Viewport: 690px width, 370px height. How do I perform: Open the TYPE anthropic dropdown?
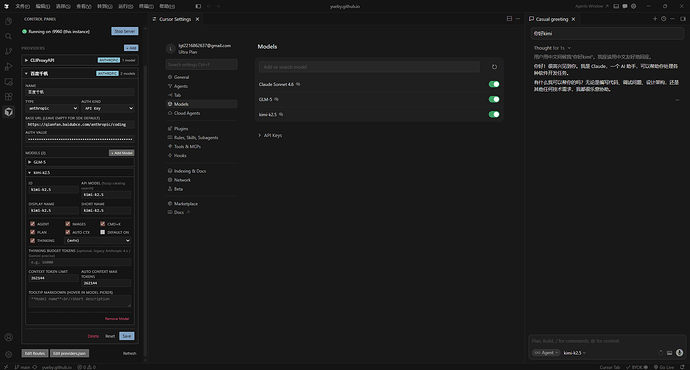53,108
